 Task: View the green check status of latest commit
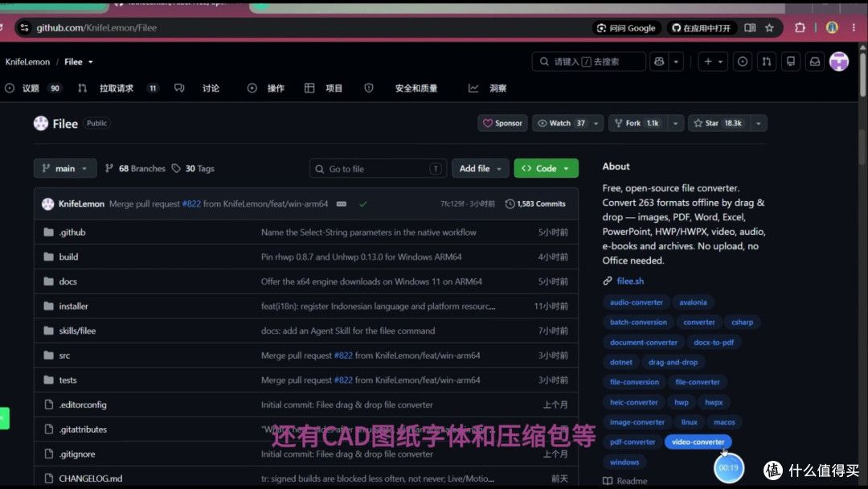point(362,203)
